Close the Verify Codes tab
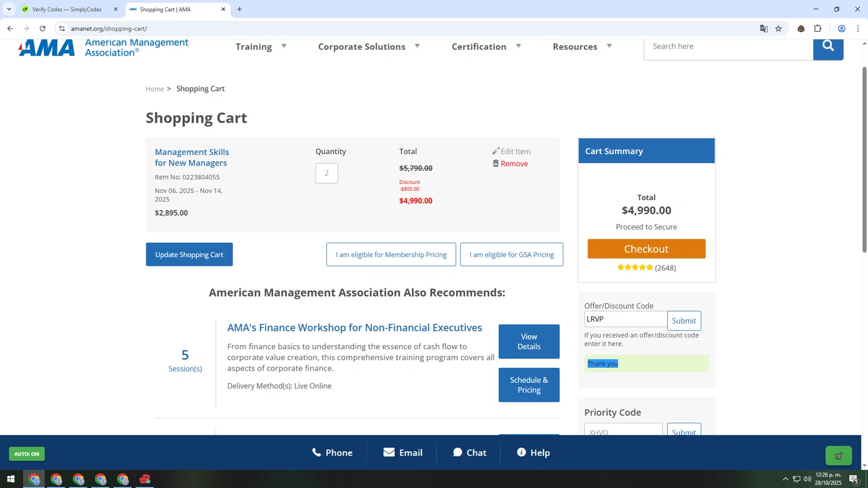The width and height of the screenshot is (868, 488). click(115, 9)
